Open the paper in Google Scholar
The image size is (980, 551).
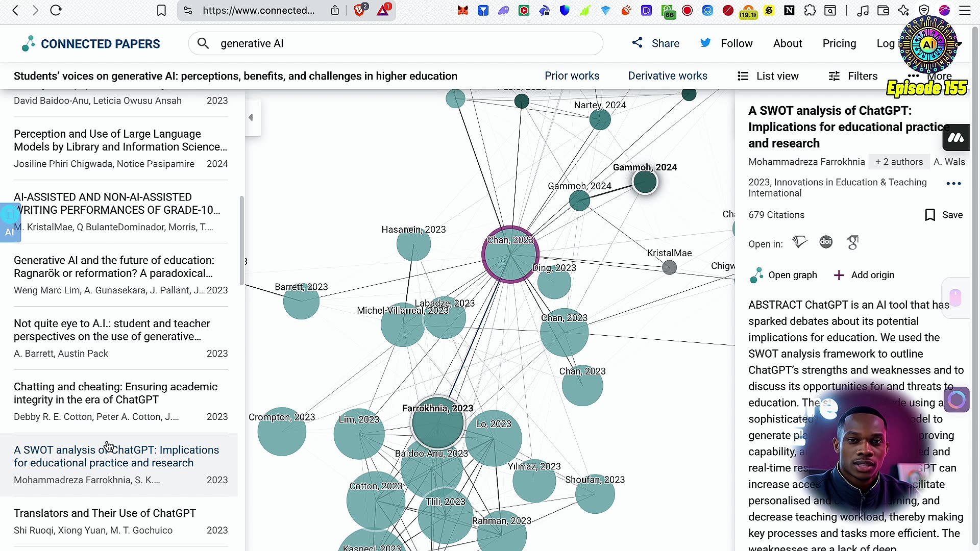coord(852,242)
